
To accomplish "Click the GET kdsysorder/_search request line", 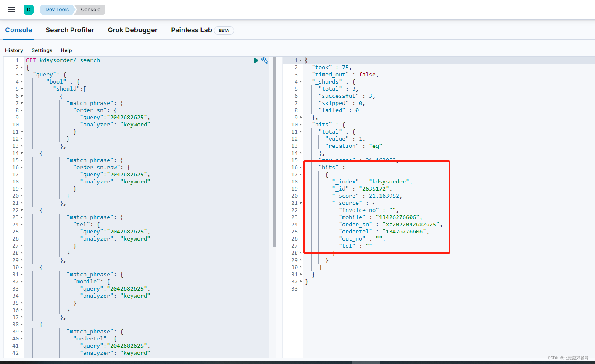I will (63, 60).
